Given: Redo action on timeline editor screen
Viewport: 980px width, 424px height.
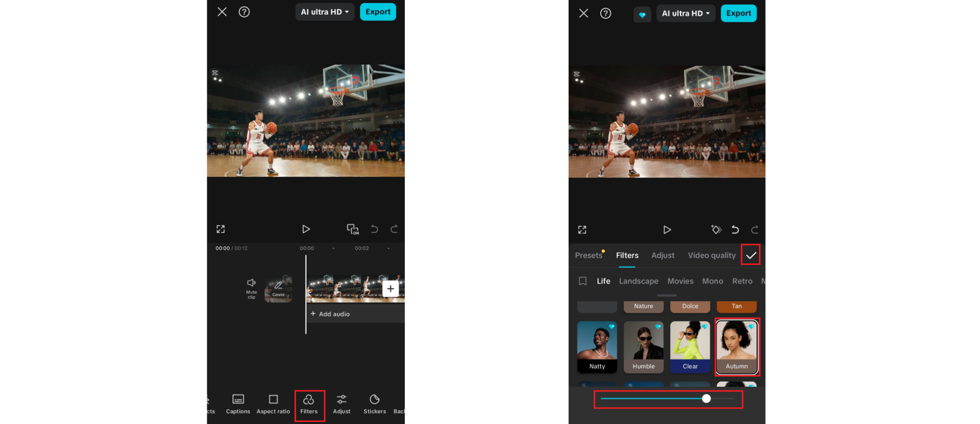Looking at the screenshot, I should (x=394, y=229).
